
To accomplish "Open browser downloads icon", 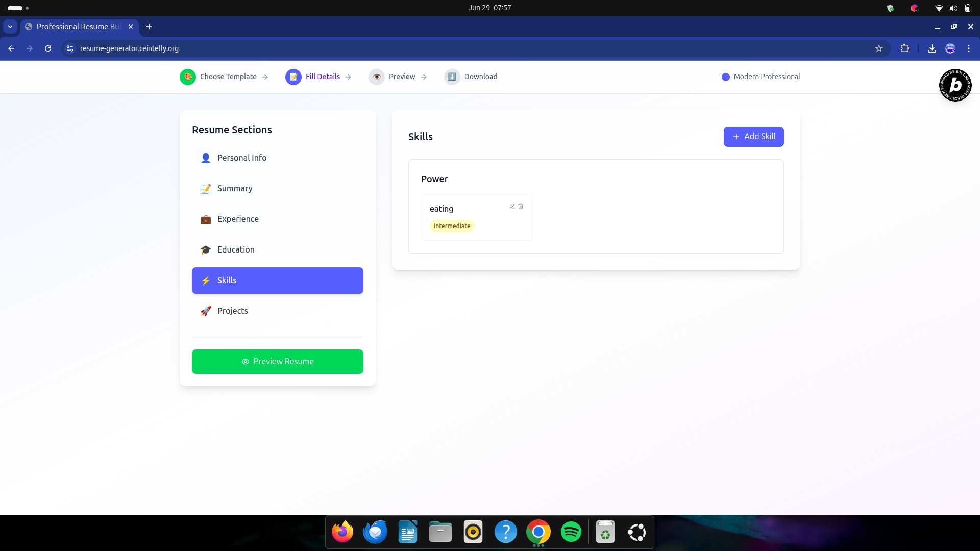I will pos(932,48).
